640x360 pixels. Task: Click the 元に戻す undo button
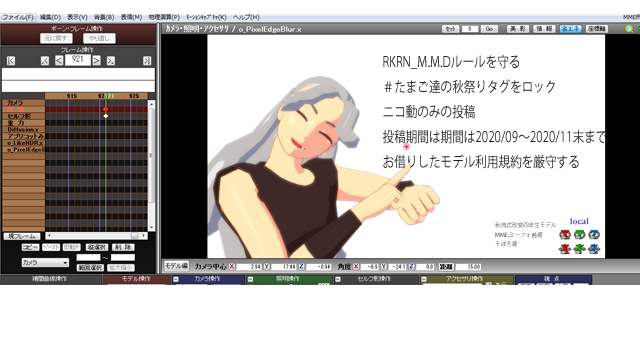[x=56, y=38]
